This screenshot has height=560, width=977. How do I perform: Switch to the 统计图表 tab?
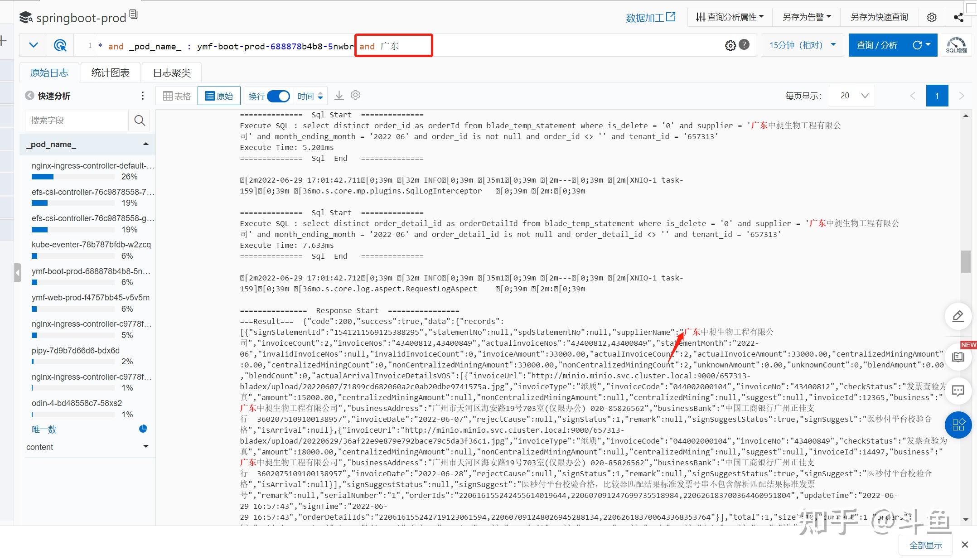coord(110,72)
